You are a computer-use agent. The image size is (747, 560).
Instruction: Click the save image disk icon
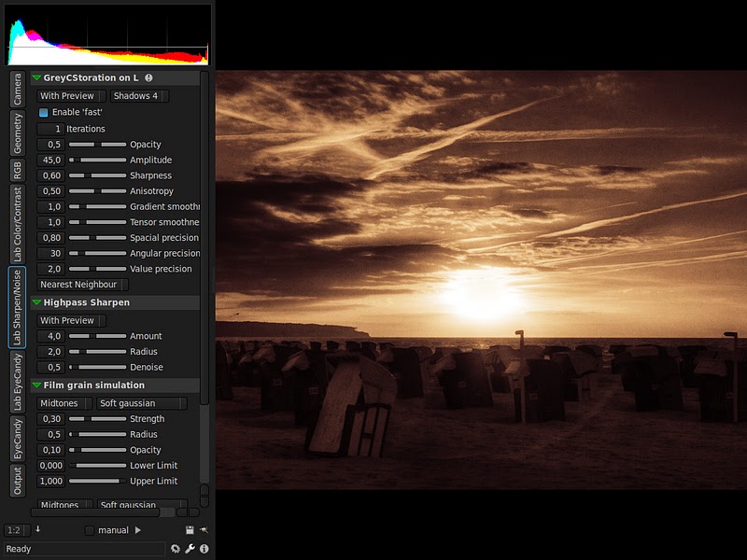(x=190, y=530)
